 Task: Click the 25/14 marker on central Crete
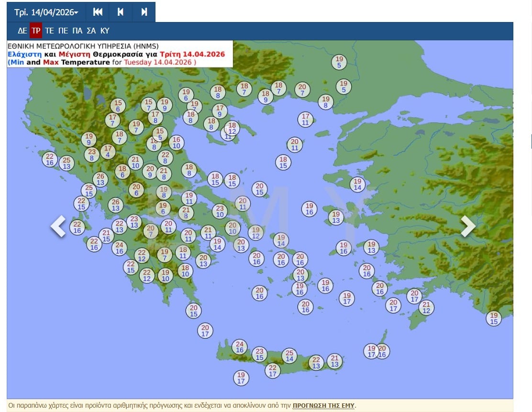pyautogui.click(x=289, y=356)
